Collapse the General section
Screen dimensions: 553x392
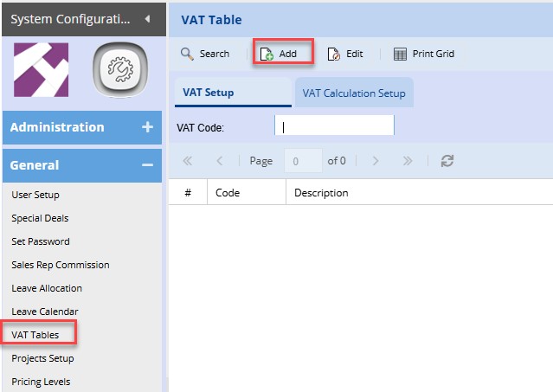point(147,165)
